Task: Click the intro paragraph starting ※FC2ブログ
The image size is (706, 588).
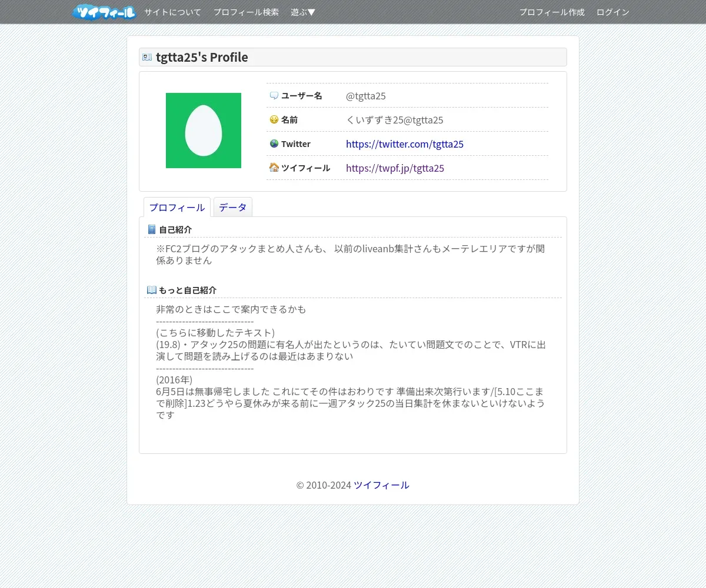Action: 351,255
